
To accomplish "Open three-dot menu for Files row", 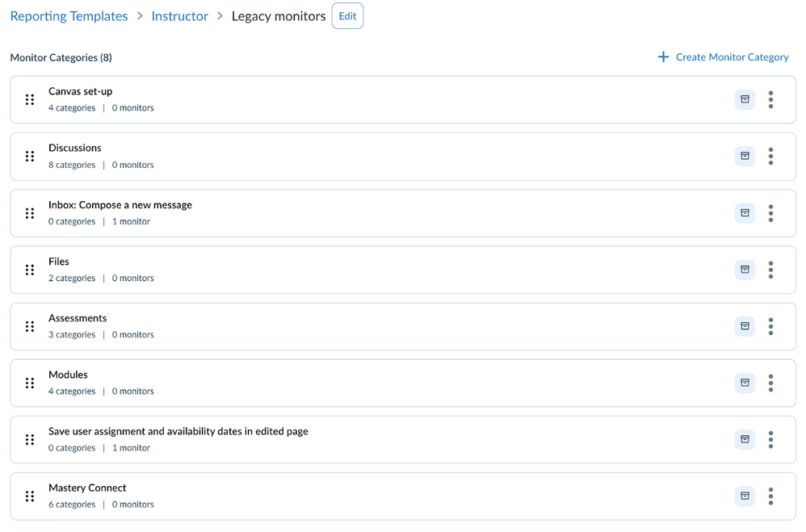I will (770, 270).
